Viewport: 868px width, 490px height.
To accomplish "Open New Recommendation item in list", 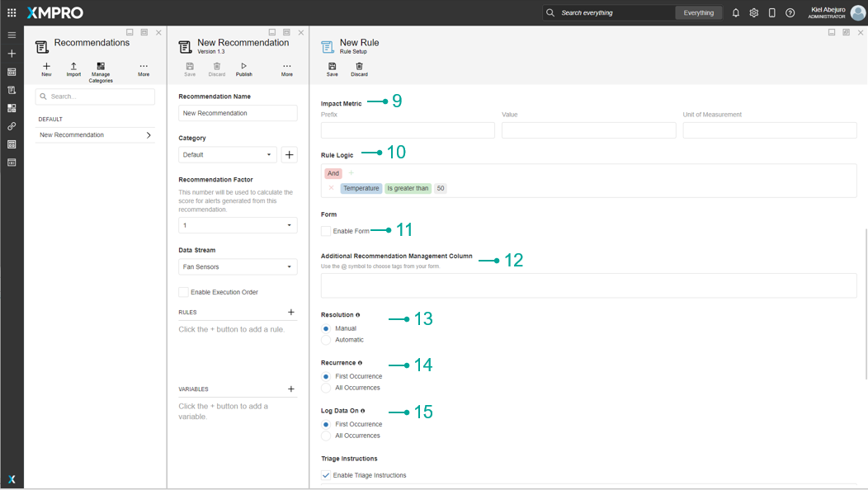I will pos(95,135).
